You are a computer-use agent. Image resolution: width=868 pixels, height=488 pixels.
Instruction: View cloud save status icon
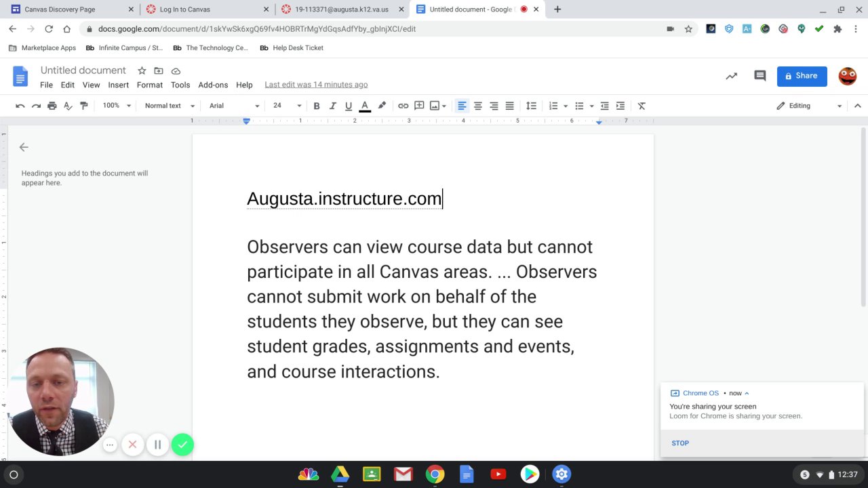(x=176, y=70)
